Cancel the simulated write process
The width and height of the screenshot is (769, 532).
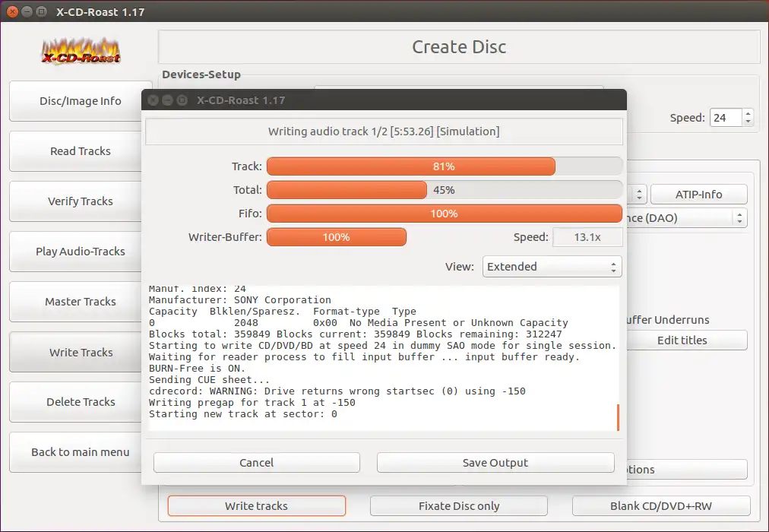pyautogui.click(x=257, y=462)
